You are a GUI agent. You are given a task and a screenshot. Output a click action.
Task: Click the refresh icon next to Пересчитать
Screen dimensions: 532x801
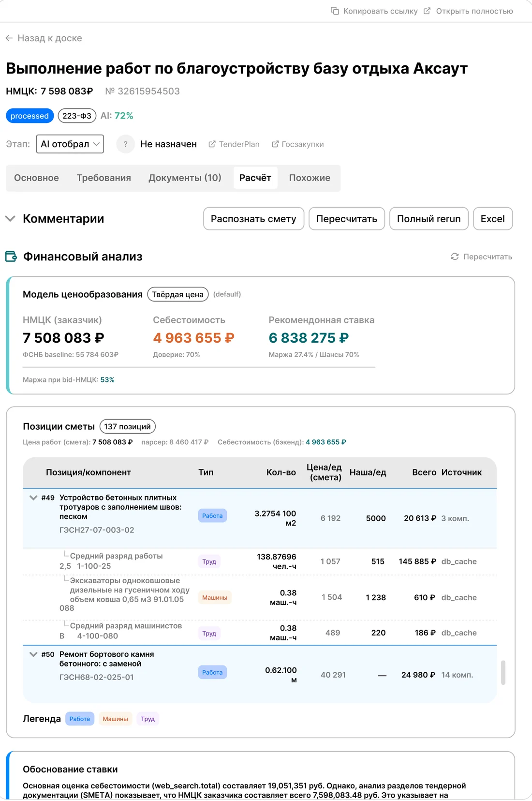coord(455,257)
